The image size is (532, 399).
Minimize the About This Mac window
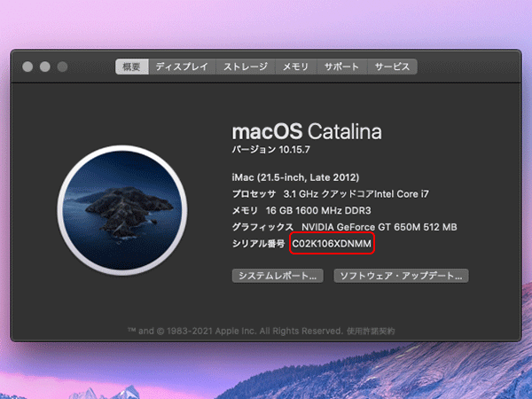[45, 66]
